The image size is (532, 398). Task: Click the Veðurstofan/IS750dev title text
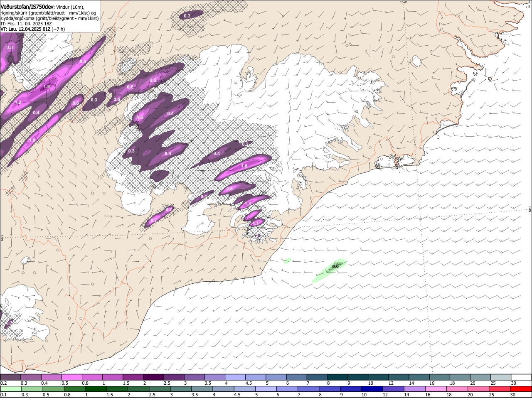click(x=27, y=7)
